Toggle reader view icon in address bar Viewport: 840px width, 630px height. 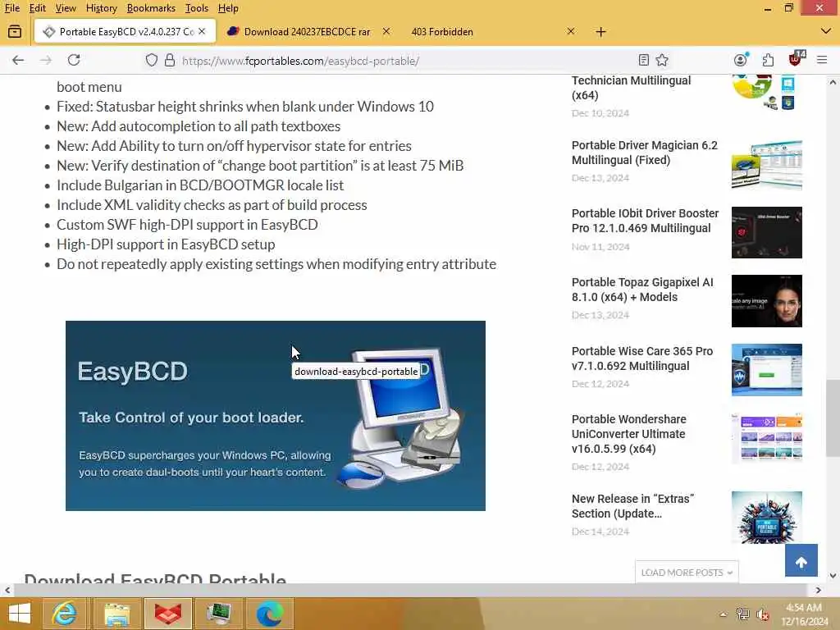(x=644, y=60)
